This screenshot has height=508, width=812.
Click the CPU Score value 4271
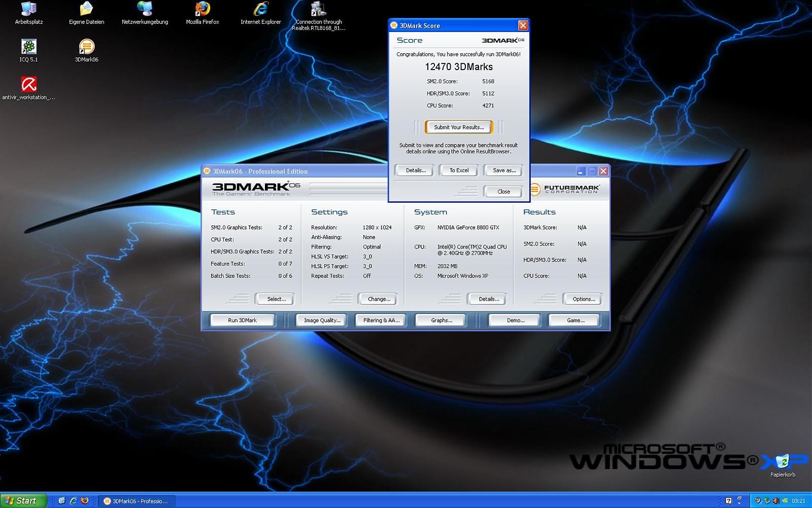(x=488, y=106)
